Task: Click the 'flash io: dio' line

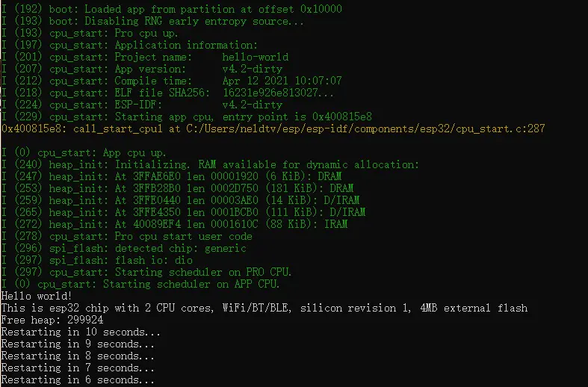Action: point(96,260)
